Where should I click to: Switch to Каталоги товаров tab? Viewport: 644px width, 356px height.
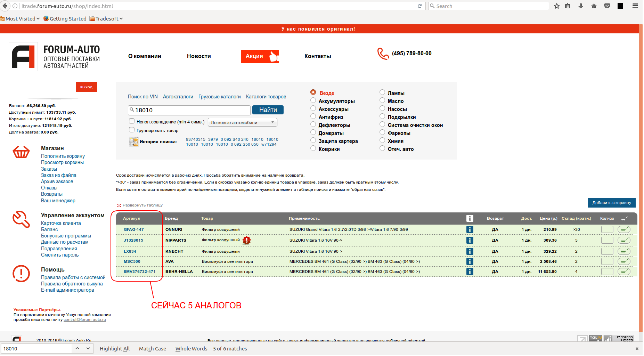(266, 97)
